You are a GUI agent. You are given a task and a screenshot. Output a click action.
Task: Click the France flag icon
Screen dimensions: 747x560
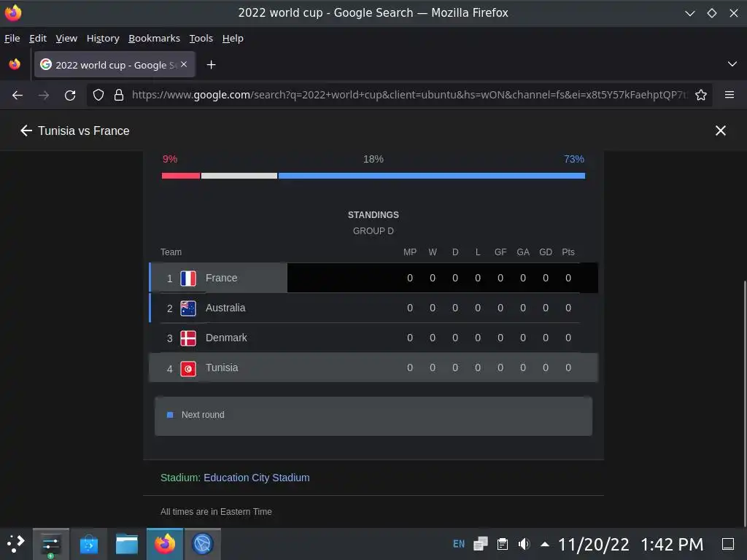pos(188,278)
